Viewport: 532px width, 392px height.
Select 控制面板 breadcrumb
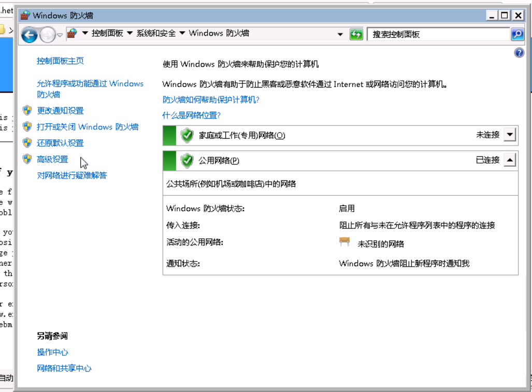pyautogui.click(x=107, y=33)
